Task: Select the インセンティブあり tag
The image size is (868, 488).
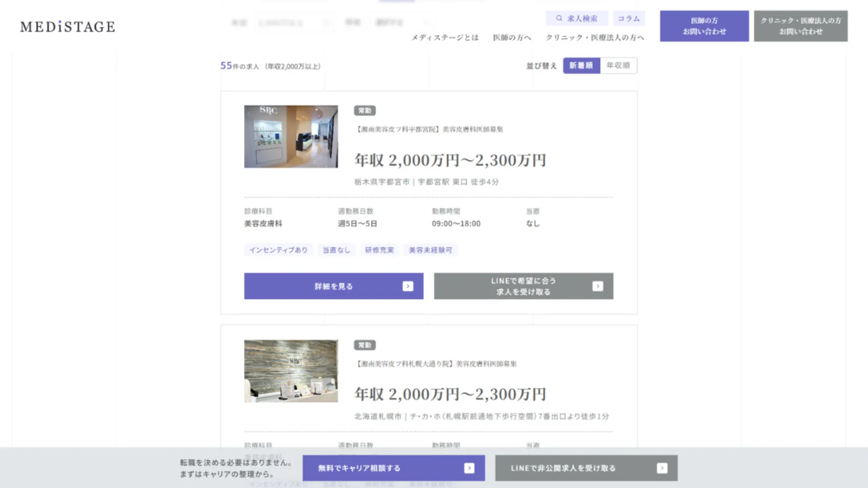Action: click(x=278, y=250)
